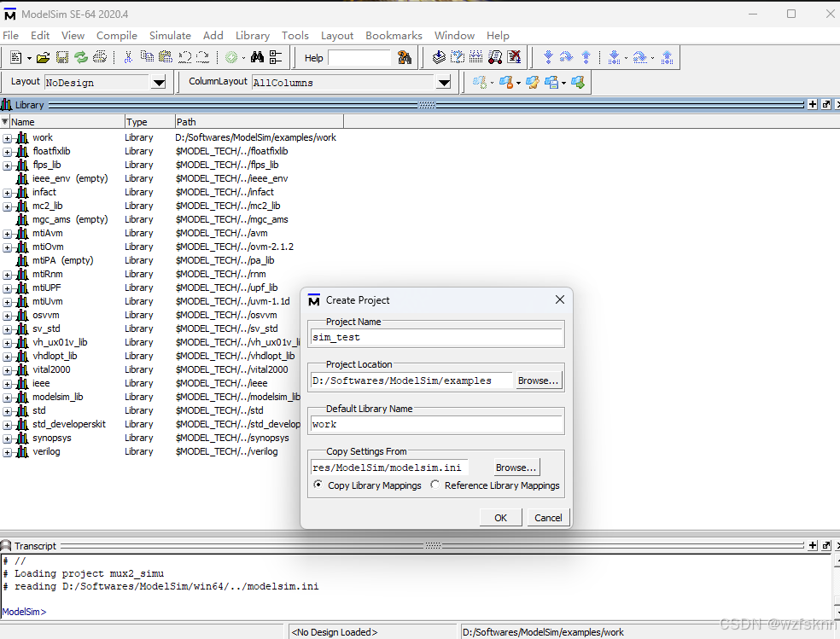Click the Collapse All tree icon
Viewport: 840px width, 639px height.
click(x=276, y=57)
